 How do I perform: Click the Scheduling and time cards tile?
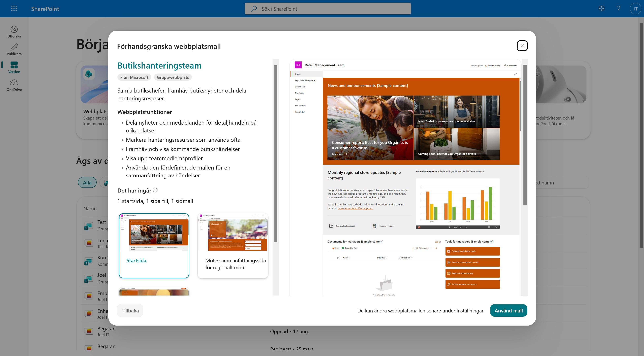pos(472,251)
